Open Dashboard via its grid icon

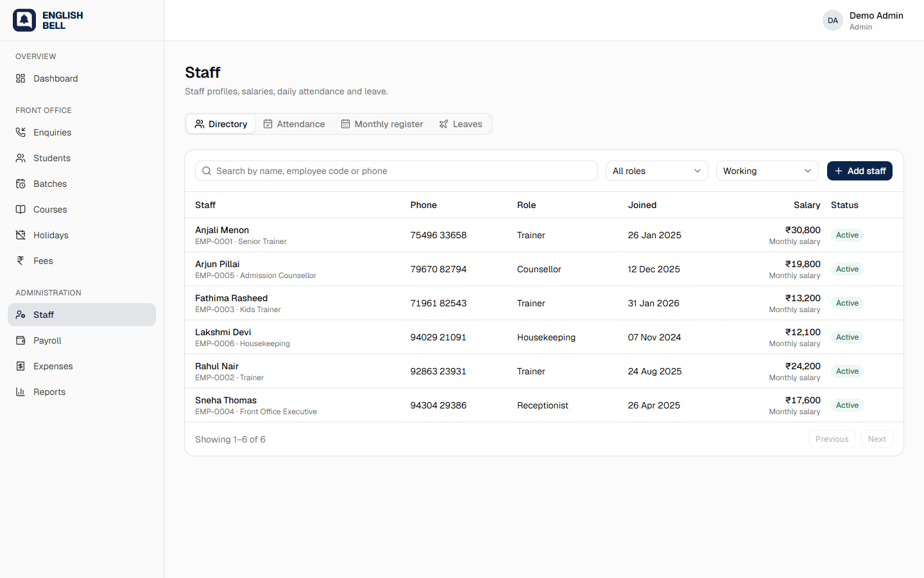(x=21, y=78)
